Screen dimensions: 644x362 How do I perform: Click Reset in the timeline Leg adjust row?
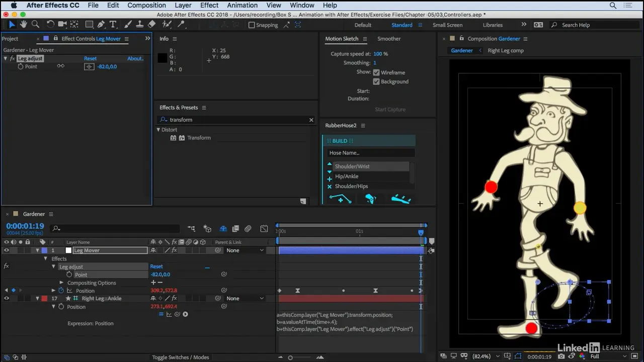click(156, 266)
